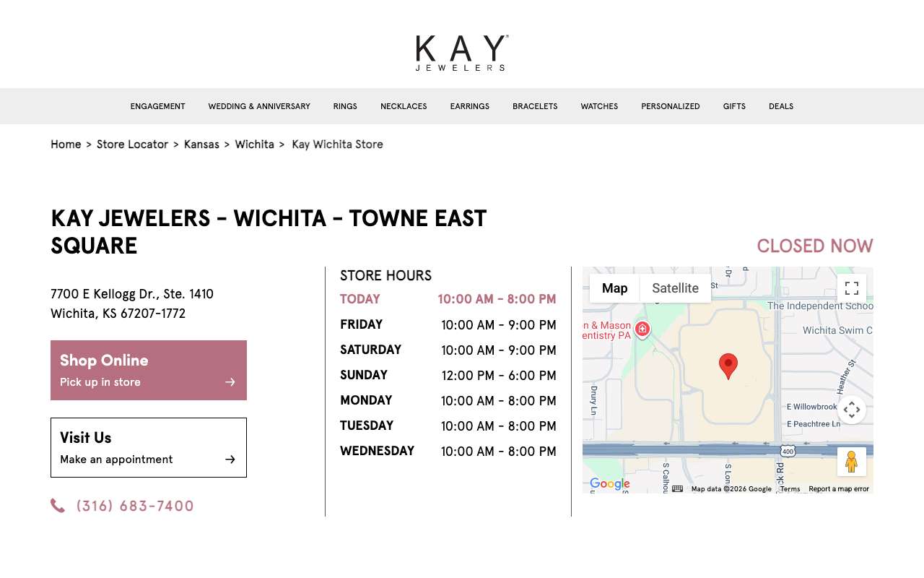Click FRIDAY in store hours
The image size is (924, 578).
tap(361, 324)
